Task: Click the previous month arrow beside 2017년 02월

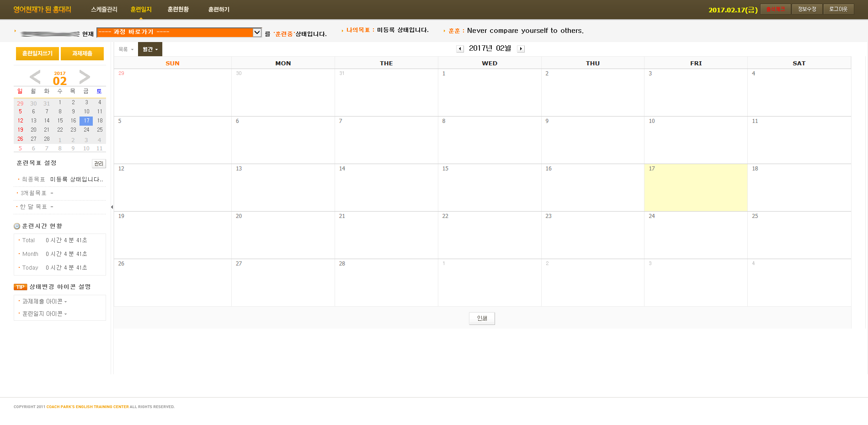Action: point(460,49)
